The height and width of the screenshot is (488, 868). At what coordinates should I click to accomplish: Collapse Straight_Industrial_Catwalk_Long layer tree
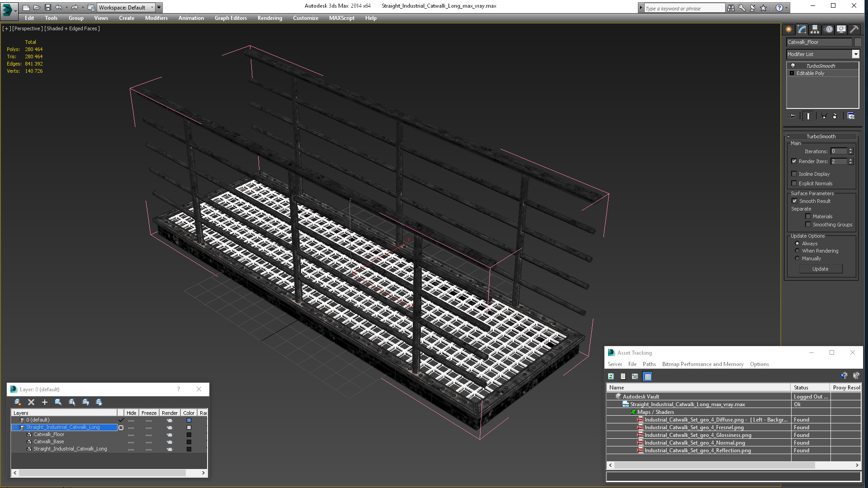(x=14, y=427)
